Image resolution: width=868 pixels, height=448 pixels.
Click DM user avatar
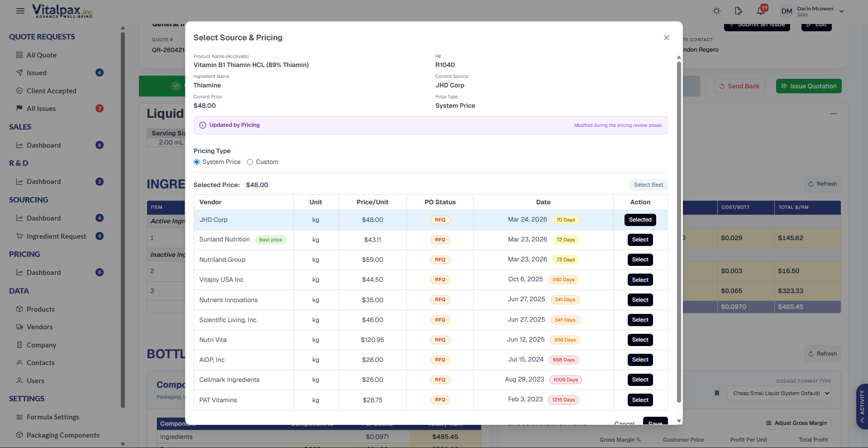point(787,11)
